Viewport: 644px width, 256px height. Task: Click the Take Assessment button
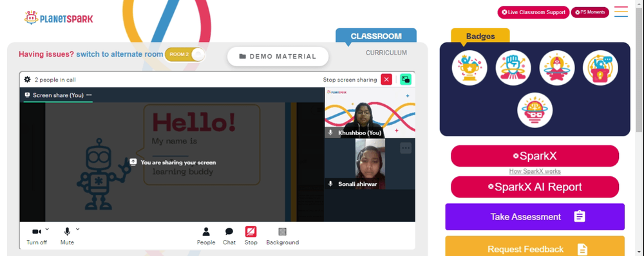[535, 217]
